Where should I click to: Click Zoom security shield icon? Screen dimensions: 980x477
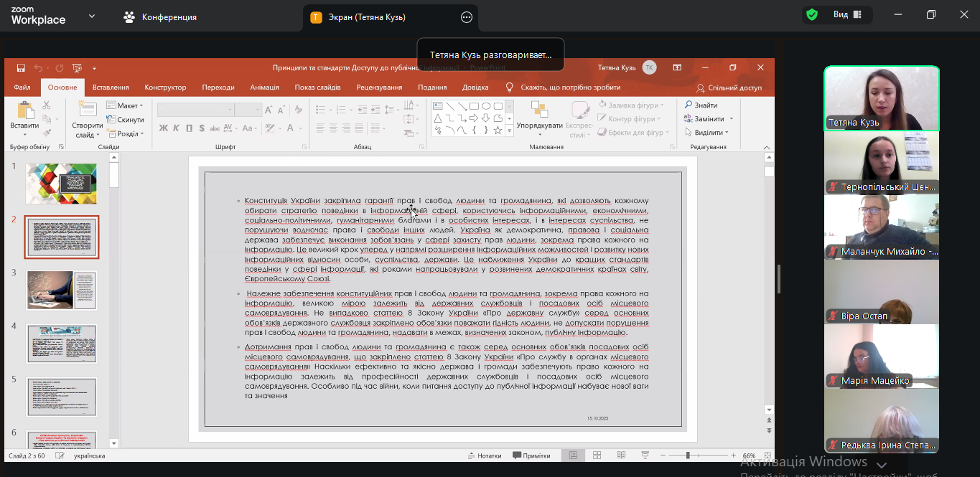pos(812,15)
